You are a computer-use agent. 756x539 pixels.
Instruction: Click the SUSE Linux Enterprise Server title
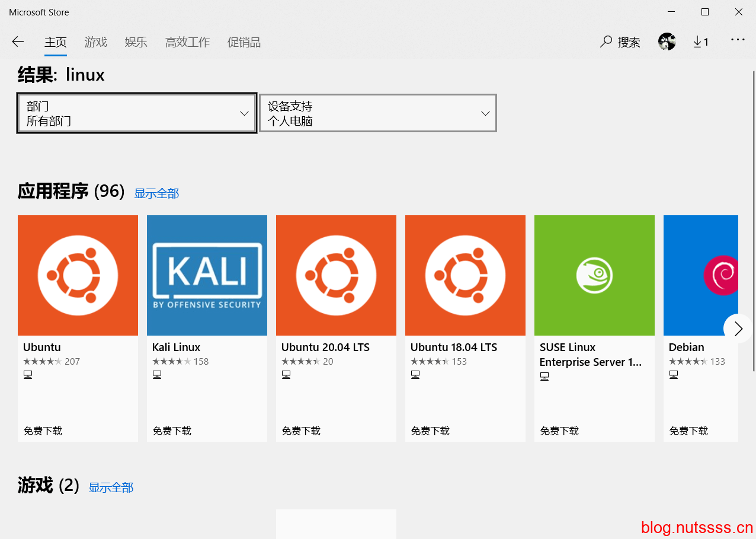[591, 355]
